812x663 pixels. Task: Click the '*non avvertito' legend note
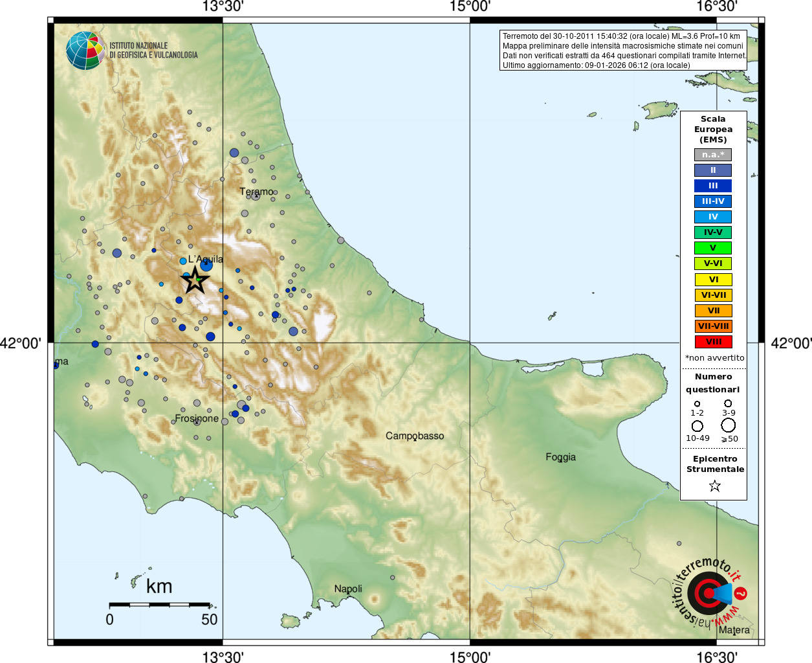point(714,358)
